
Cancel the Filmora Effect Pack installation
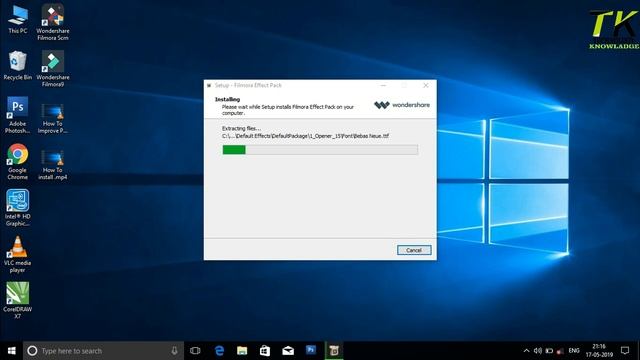point(414,250)
